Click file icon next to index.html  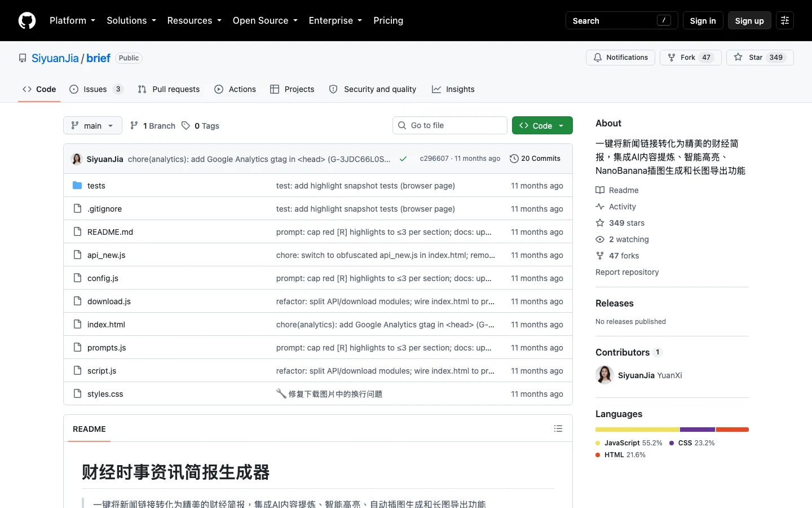[77, 325]
